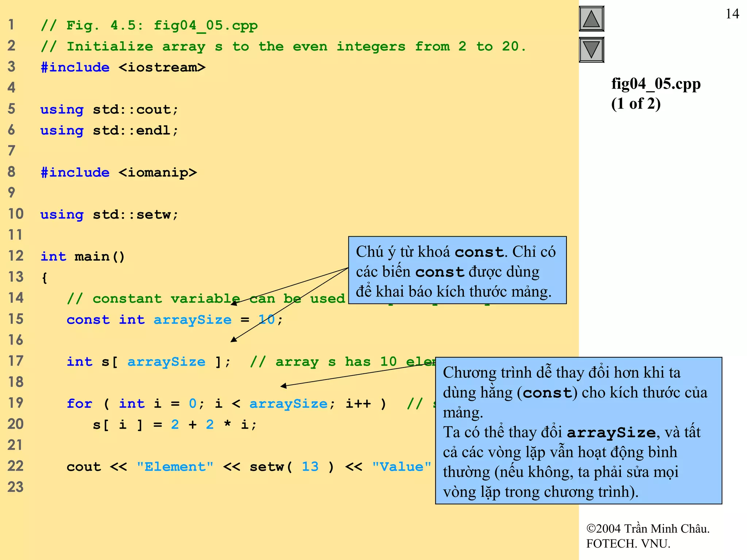Select the fig04_05.cpp slide title

click(656, 83)
